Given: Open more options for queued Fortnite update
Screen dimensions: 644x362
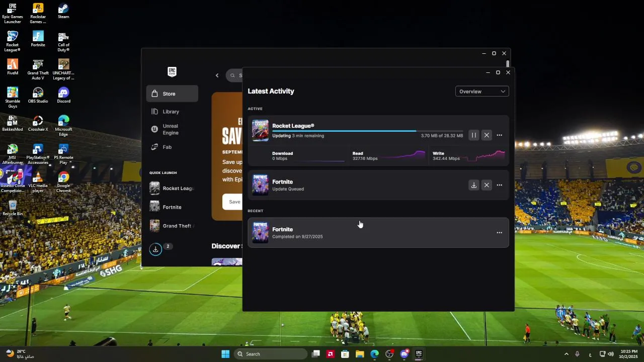Looking at the screenshot, I should tap(499, 185).
